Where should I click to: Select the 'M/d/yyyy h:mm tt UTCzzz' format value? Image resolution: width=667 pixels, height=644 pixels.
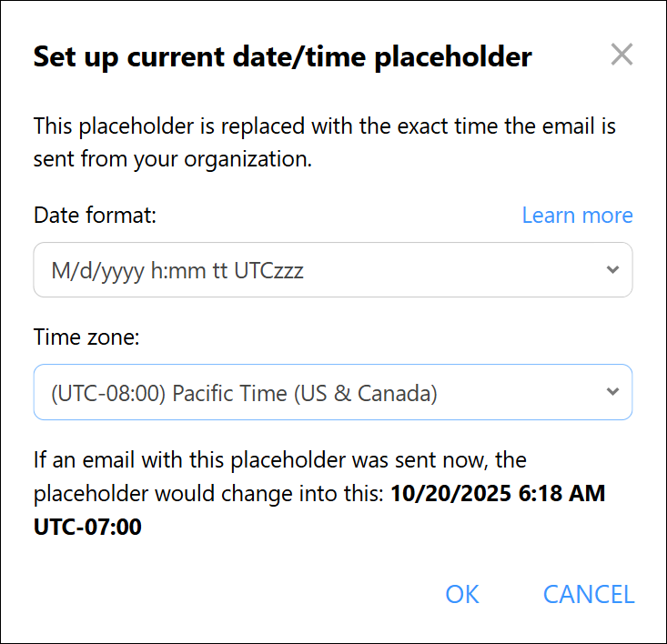177,270
